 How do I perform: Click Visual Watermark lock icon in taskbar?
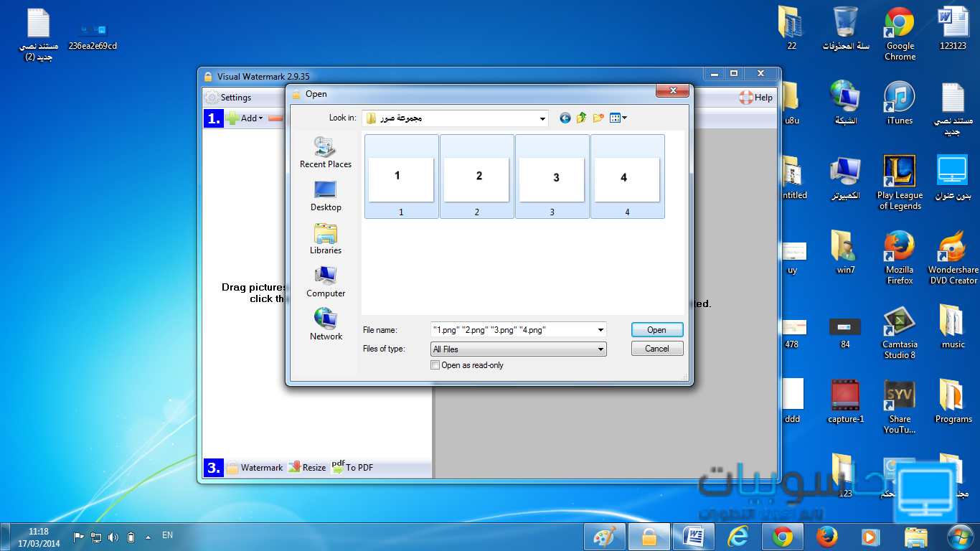[649, 537]
